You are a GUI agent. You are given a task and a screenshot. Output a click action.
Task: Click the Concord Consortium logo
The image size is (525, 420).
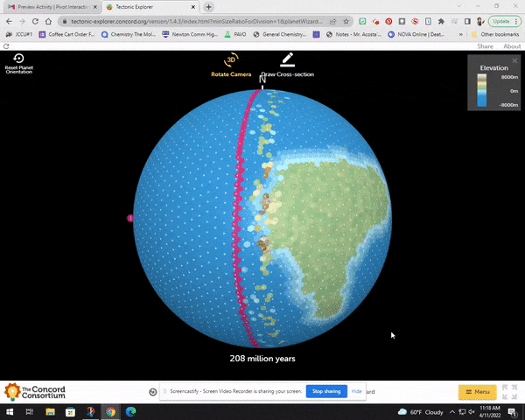(x=34, y=391)
